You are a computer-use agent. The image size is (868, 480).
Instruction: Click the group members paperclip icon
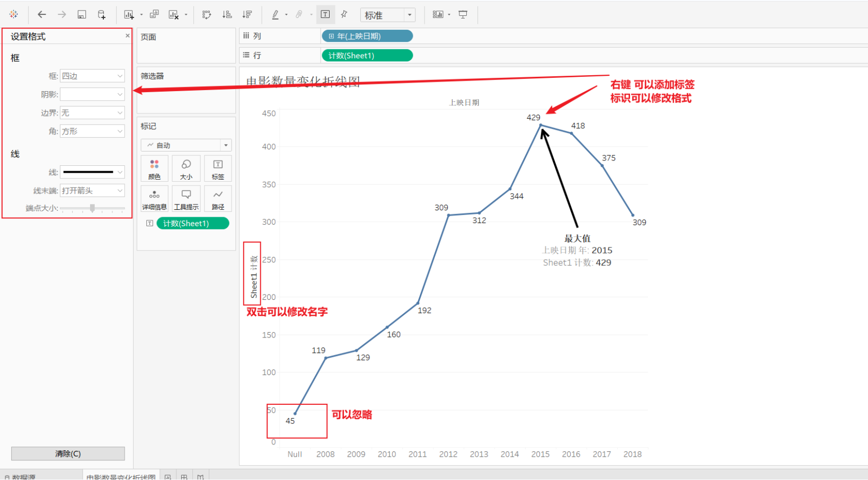coord(299,14)
